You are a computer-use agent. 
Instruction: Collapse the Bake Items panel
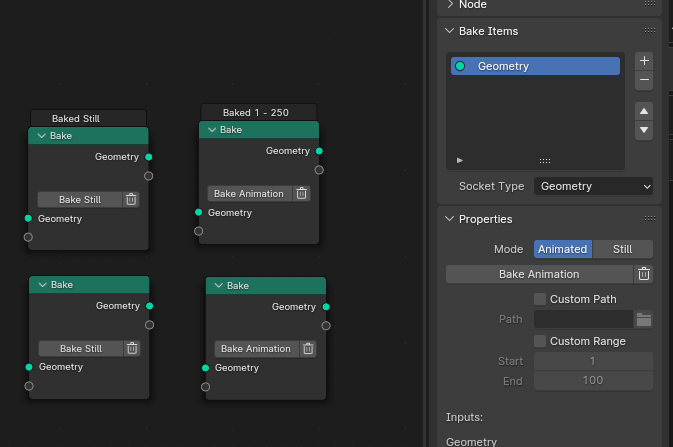pos(449,31)
